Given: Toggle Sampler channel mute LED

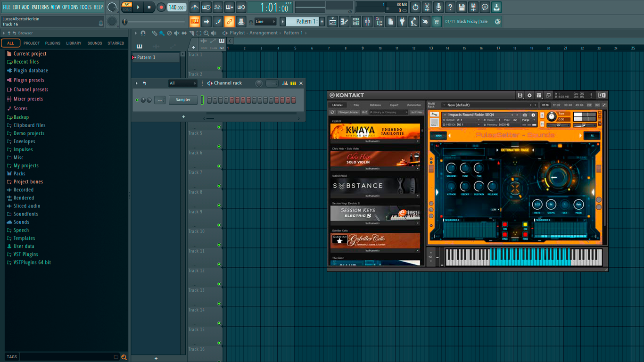Looking at the screenshot, I should (137, 100).
